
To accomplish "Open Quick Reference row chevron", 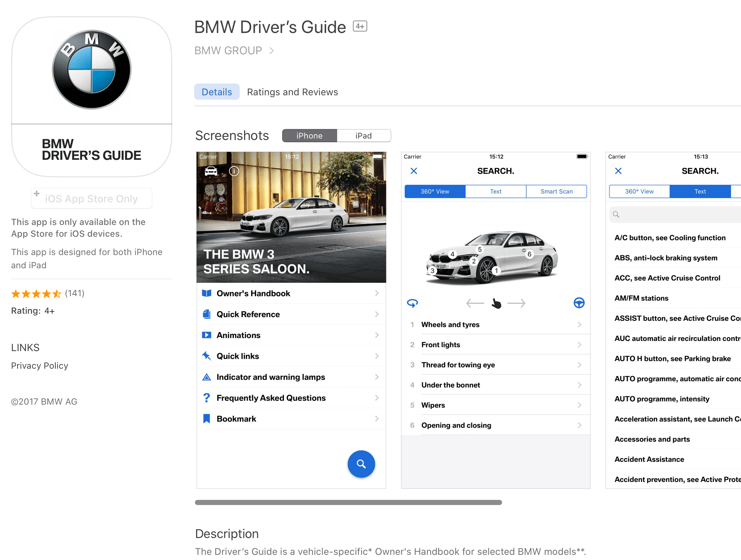I will click(377, 314).
